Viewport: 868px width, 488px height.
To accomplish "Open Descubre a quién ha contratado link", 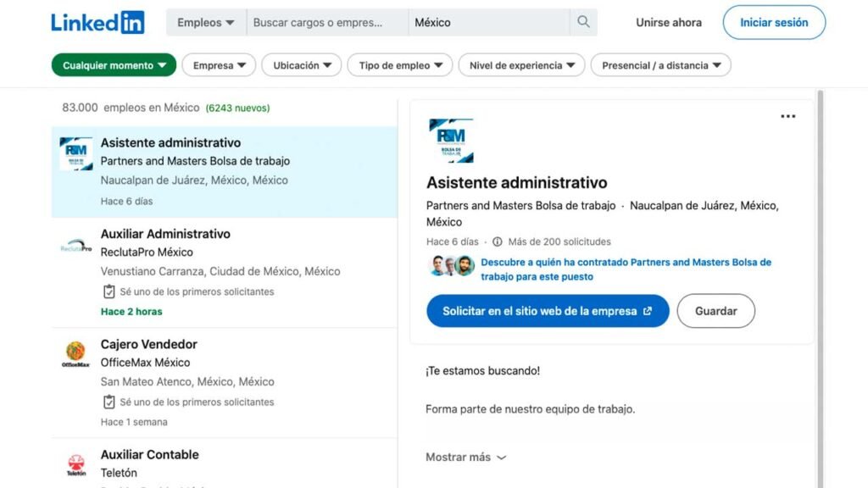I will point(626,269).
